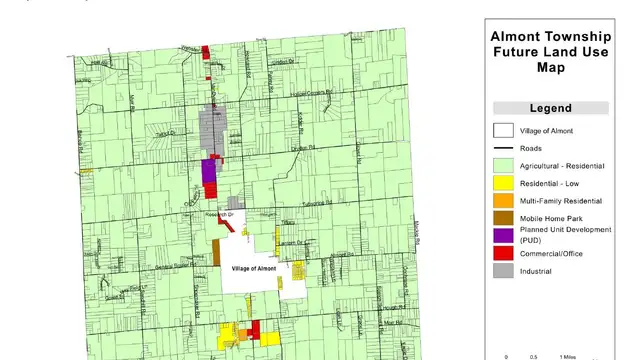This screenshot has height=360, width=640.
Task: Click the purple Planned Unit Development swatch
Action: (503, 236)
